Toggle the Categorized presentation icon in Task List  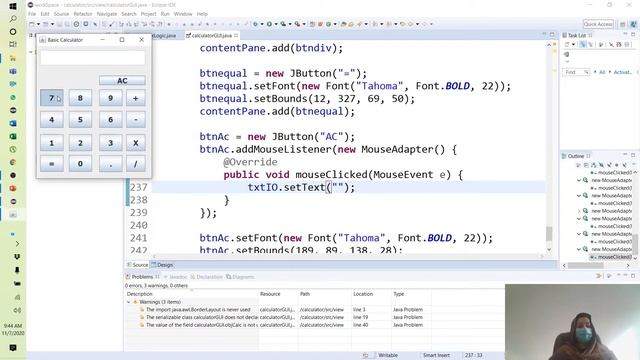click(583, 44)
